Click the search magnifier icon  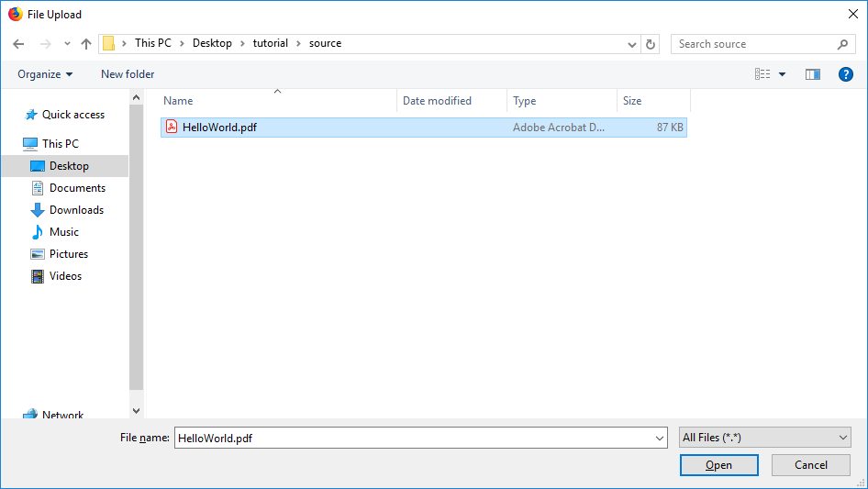point(842,44)
